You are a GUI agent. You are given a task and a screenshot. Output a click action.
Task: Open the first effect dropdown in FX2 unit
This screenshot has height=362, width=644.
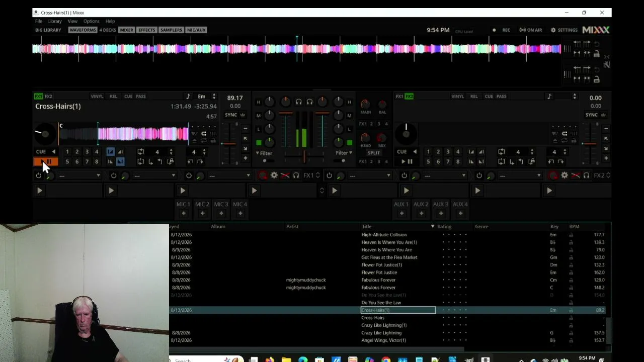coord(370,175)
